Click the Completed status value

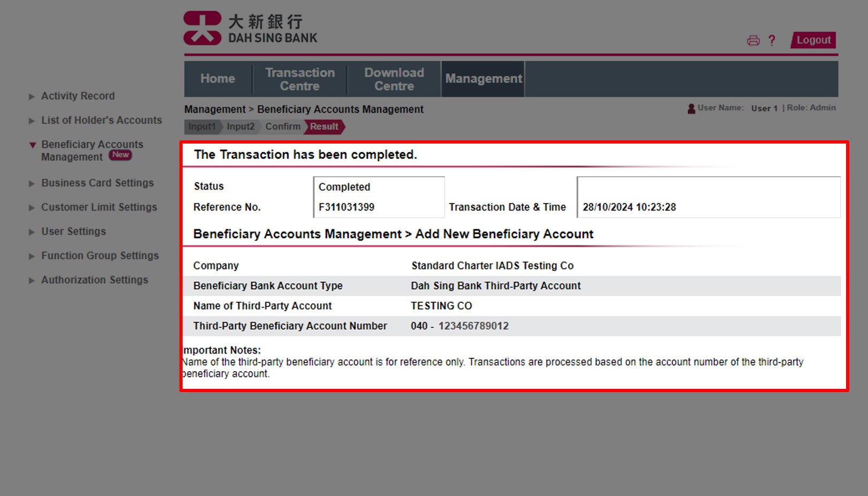point(344,187)
